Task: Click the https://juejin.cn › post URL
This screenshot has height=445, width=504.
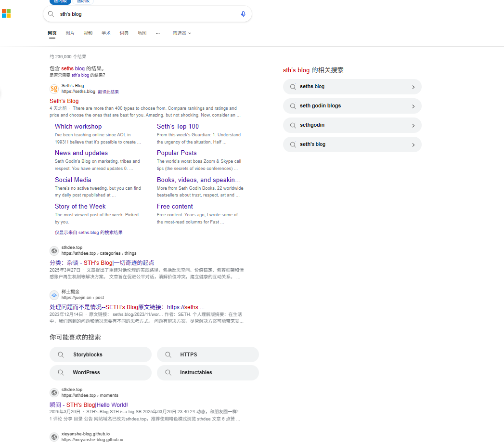Action: pos(83,298)
